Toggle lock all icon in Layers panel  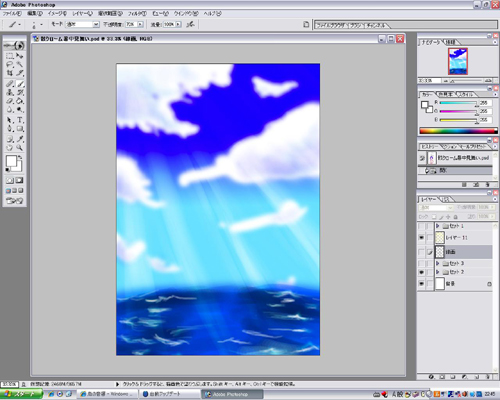455,217
